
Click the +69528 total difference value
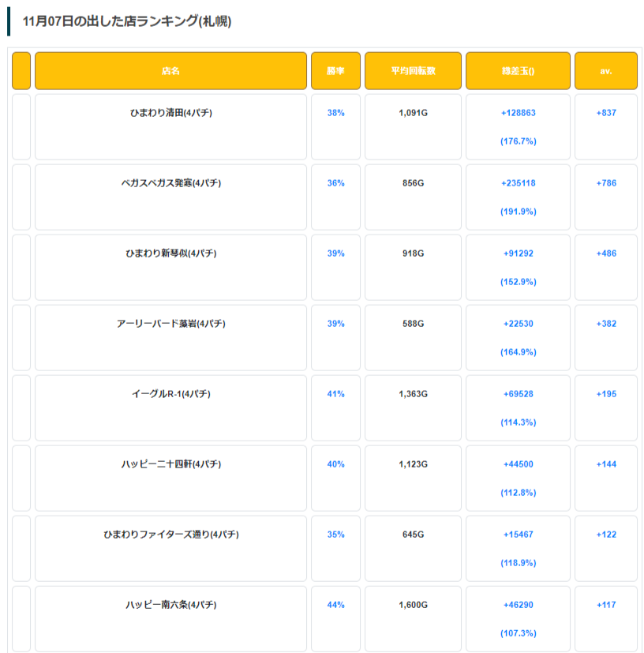click(x=519, y=394)
